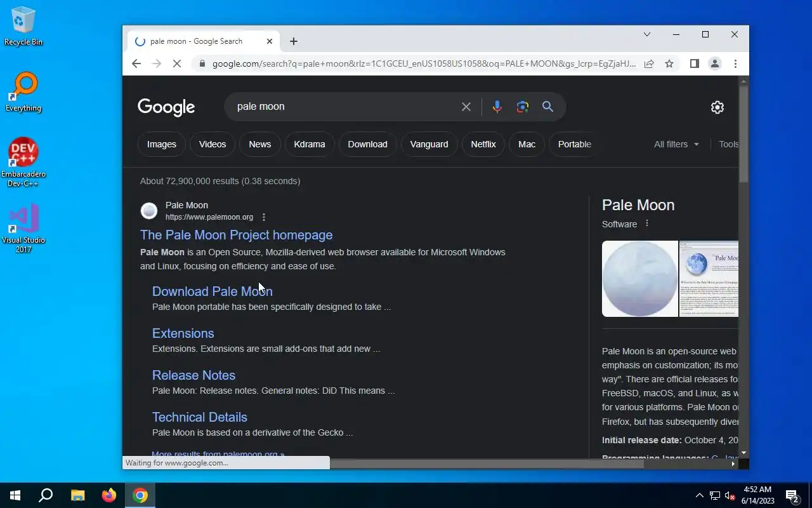Open the Release Notes sitelink
The image size is (812, 508).
click(194, 375)
